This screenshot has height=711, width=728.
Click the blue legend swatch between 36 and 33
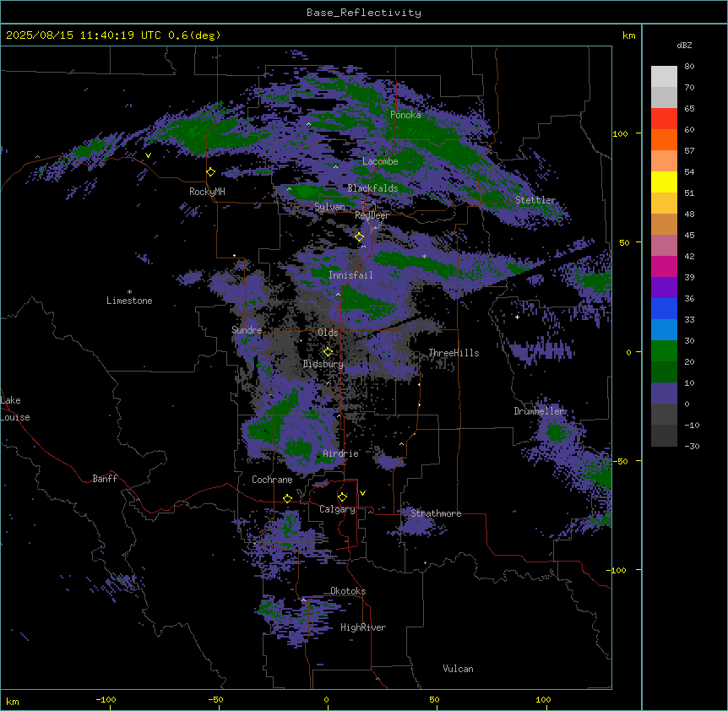tap(664, 308)
